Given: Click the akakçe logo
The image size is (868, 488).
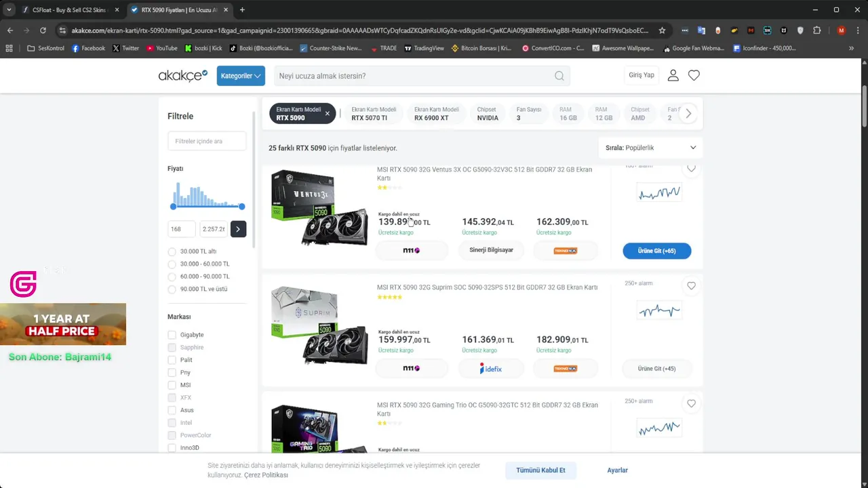Looking at the screenshot, I should click(182, 75).
